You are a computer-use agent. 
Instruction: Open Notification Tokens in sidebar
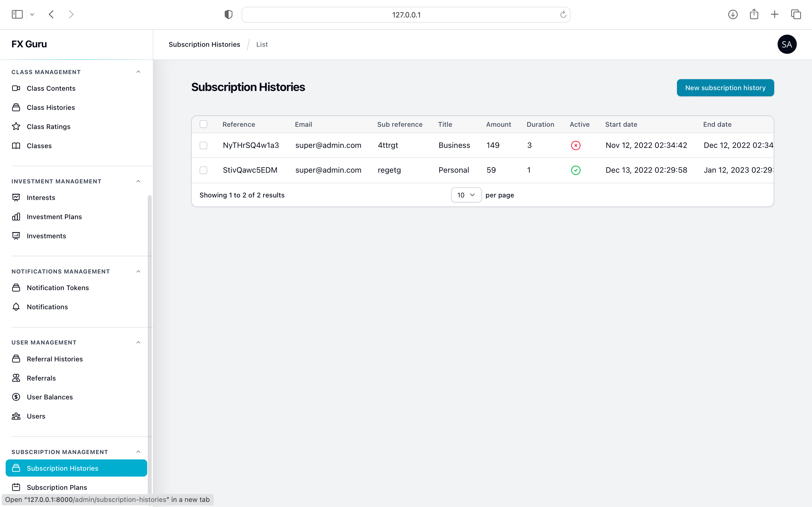[x=58, y=288]
